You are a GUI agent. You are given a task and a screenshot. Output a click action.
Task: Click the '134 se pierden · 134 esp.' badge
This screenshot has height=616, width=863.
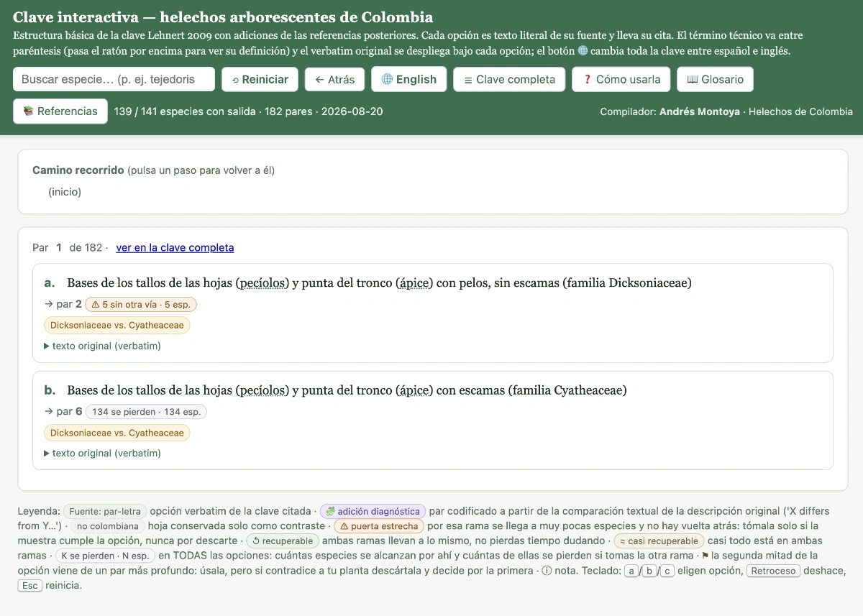tap(146, 412)
